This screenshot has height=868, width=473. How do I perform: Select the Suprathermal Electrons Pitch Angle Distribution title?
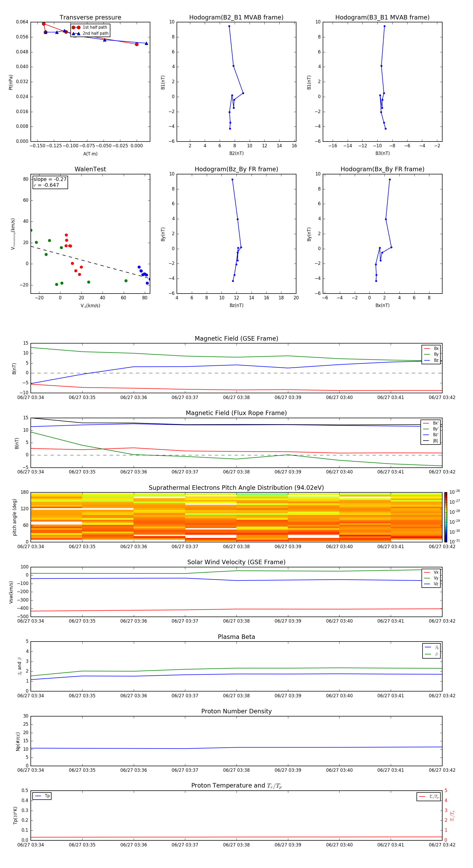pyautogui.click(x=236, y=488)
